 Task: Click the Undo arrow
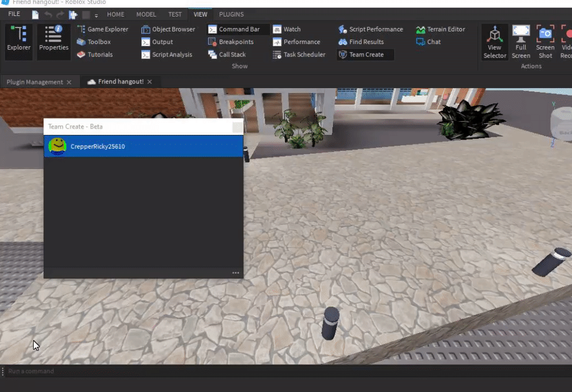coord(48,15)
